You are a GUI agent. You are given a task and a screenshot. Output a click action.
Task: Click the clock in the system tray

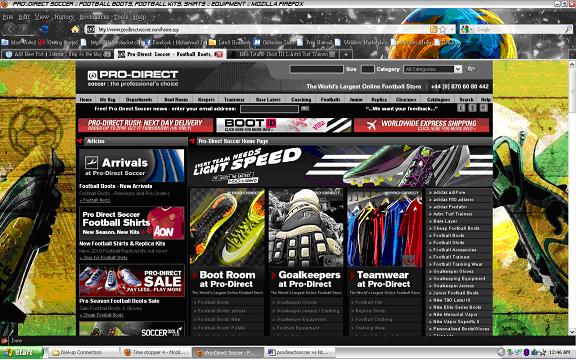[560, 353]
